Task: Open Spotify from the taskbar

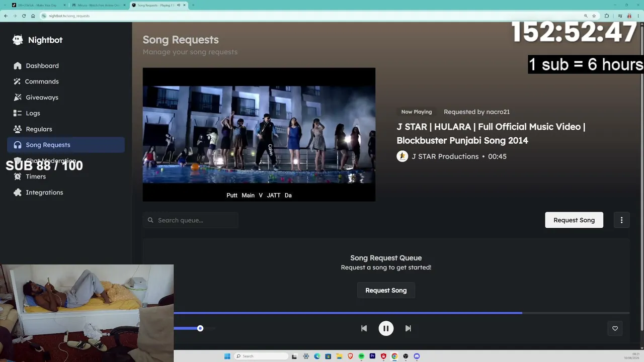Action: pyautogui.click(x=361, y=356)
